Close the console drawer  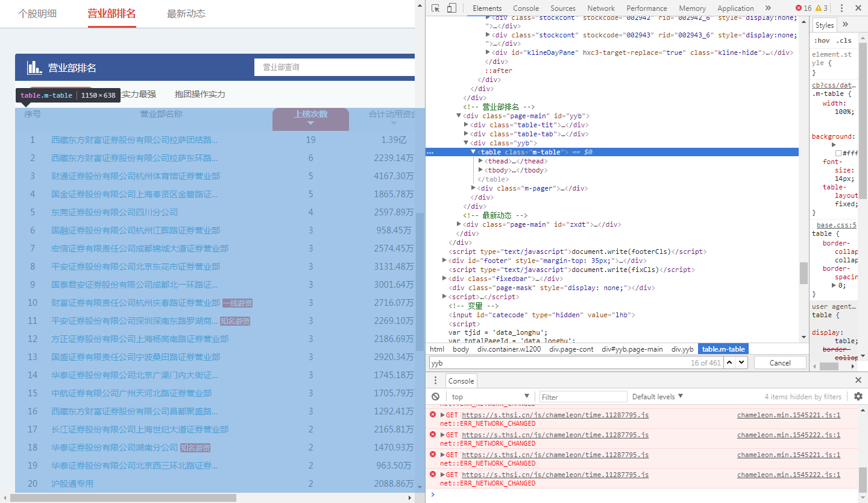pyautogui.click(x=858, y=380)
